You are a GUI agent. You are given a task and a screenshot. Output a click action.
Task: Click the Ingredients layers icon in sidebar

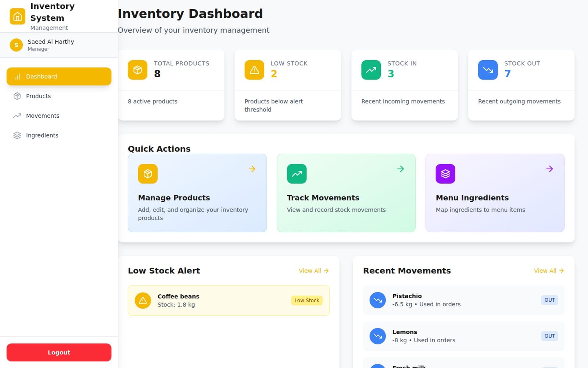tap(17, 135)
